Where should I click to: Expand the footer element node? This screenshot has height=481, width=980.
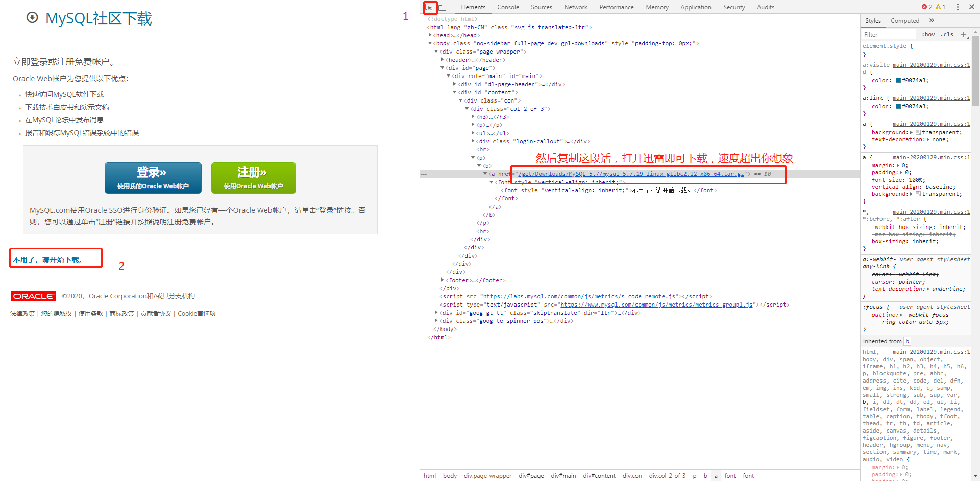(443, 280)
